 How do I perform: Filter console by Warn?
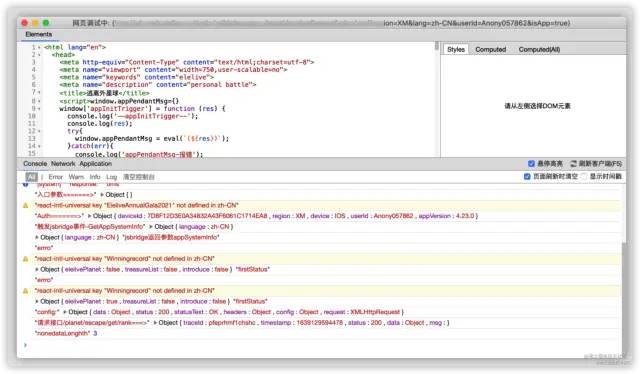76,177
